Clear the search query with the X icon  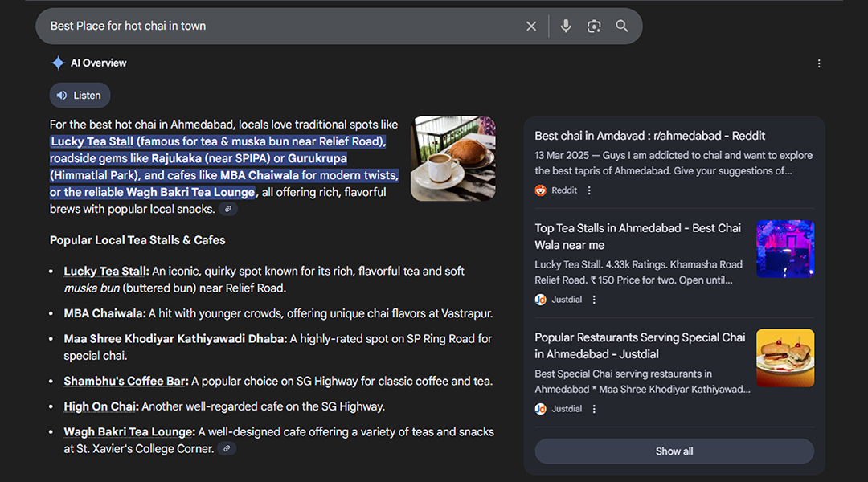pos(531,27)
